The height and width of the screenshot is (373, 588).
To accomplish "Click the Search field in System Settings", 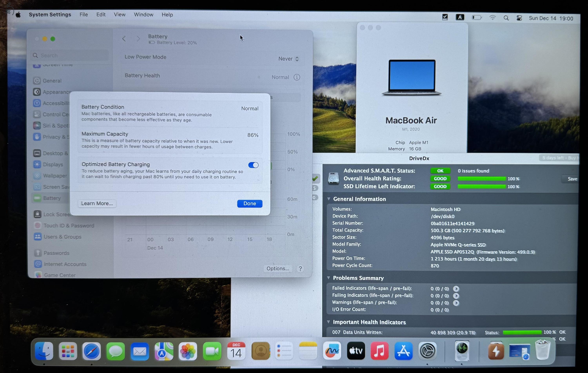I will coord(69,55).
